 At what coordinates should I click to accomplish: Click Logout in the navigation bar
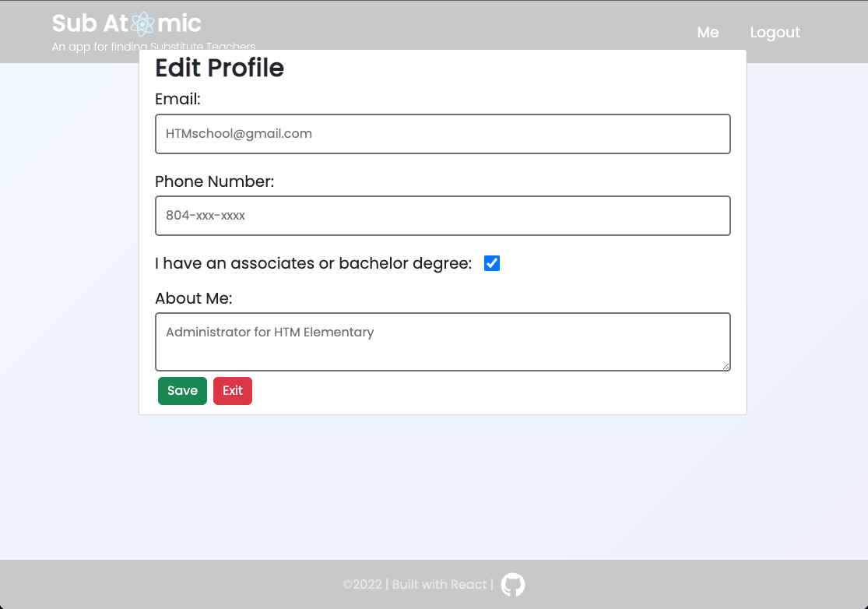click(x=775, y=32)
